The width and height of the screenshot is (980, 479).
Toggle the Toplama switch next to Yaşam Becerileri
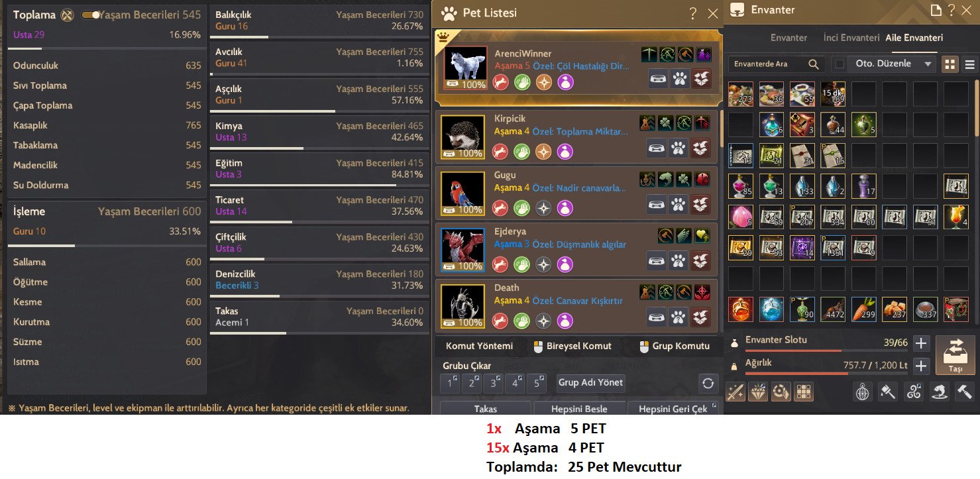(91, 15)
